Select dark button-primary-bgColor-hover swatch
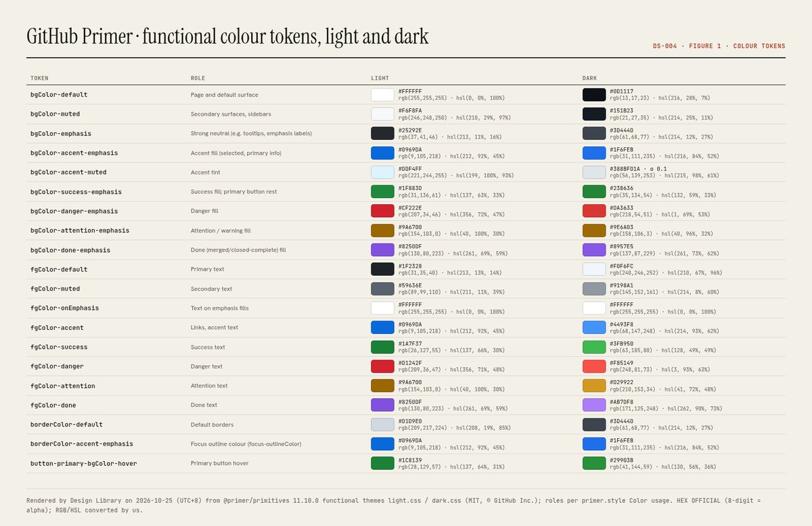Viewport: 812px width, 526px height. click(x=594, y=463)
